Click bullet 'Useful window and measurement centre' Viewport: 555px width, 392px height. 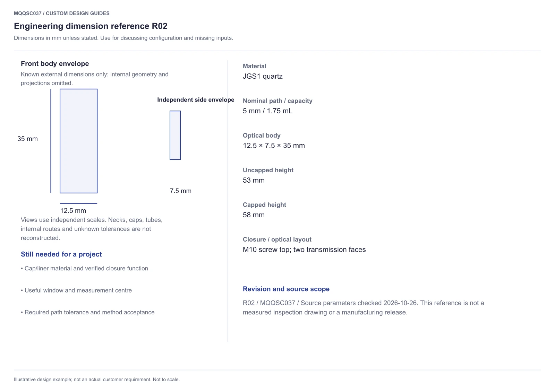point(76,290)
